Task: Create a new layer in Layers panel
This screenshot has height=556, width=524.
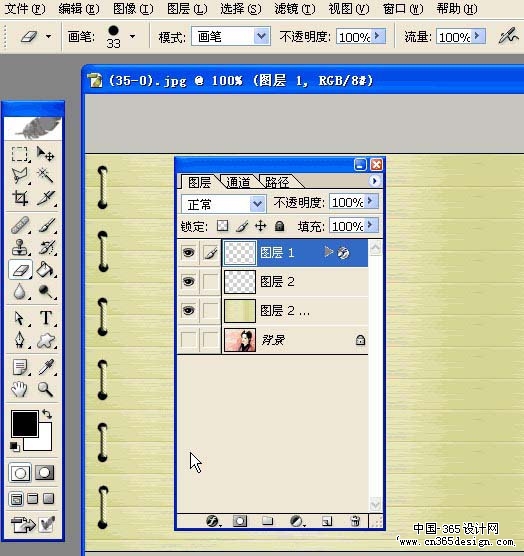Action: [327, 521]
